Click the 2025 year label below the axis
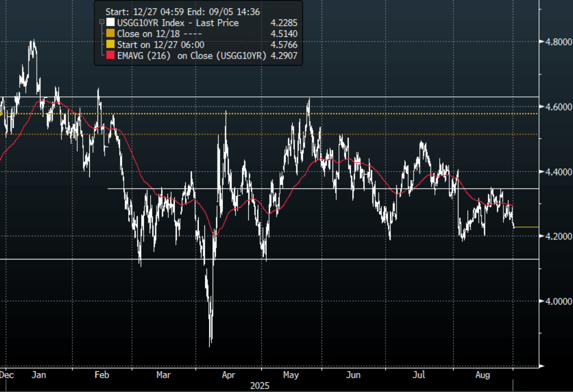Viewport: 573px width, 392px height. pos(259,385)
